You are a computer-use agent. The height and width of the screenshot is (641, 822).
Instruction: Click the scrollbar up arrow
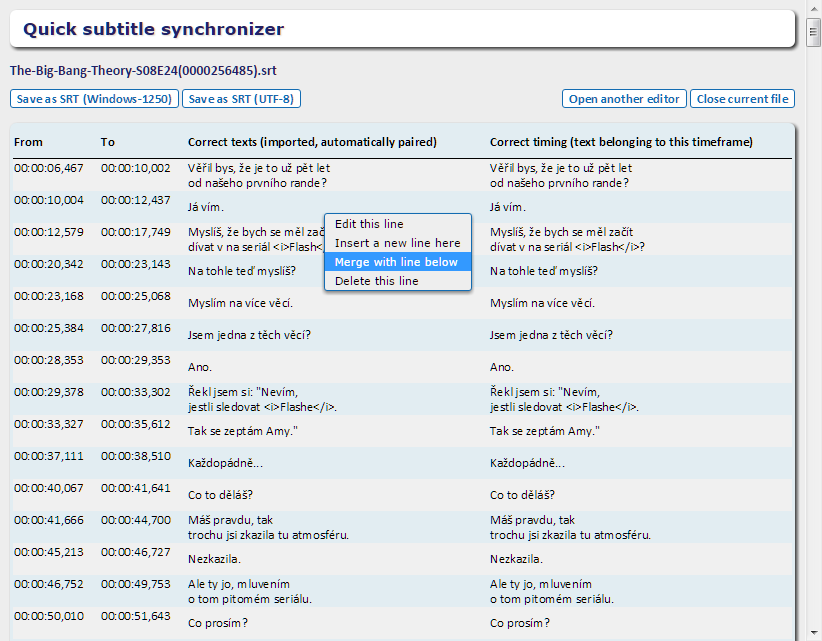point(814,9)
